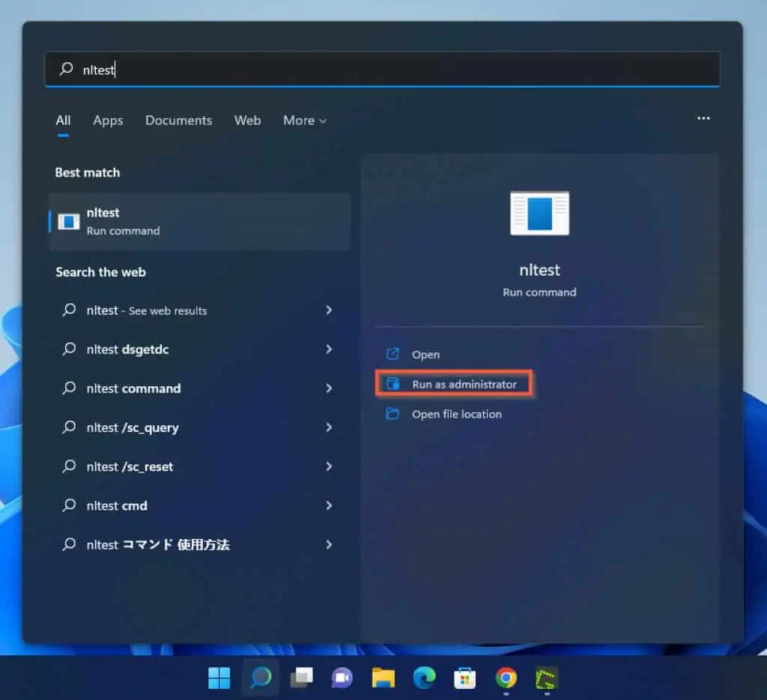Run nltest as administrator
767x700 pixels.
coord(454,383)
